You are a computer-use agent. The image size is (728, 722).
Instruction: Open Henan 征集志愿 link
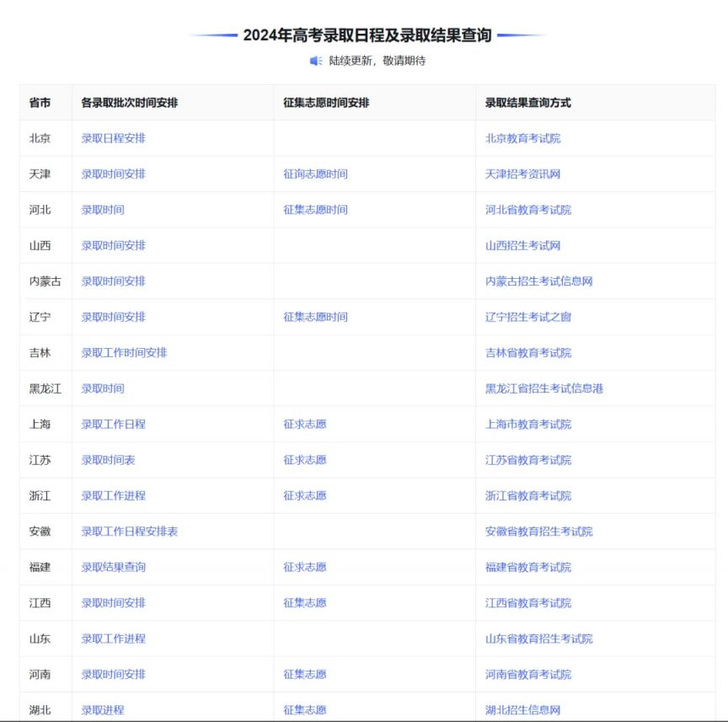304,675
